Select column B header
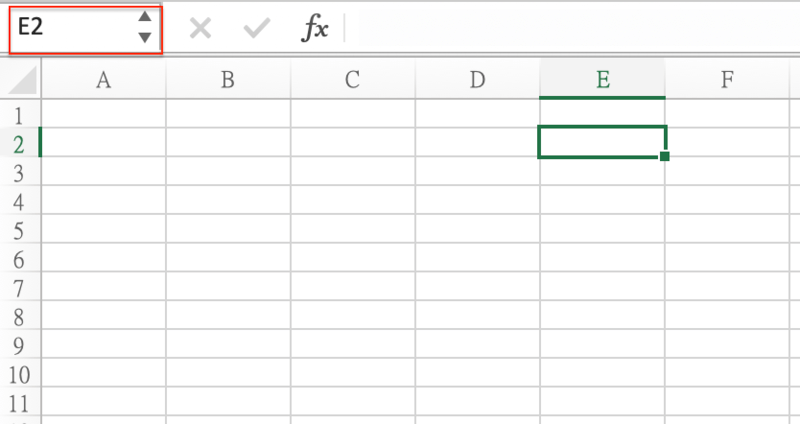 (227, 80)
